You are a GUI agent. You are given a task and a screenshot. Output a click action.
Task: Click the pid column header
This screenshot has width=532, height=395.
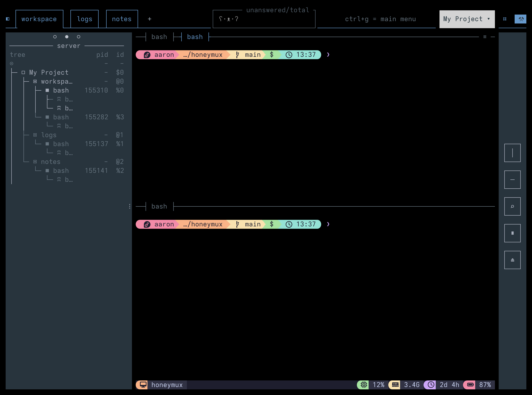click(102, 55)
